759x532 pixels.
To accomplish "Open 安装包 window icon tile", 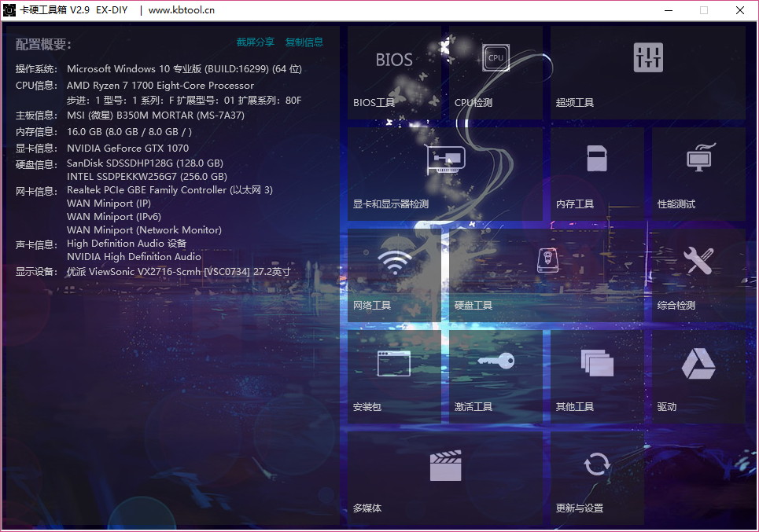I will 394,362.
